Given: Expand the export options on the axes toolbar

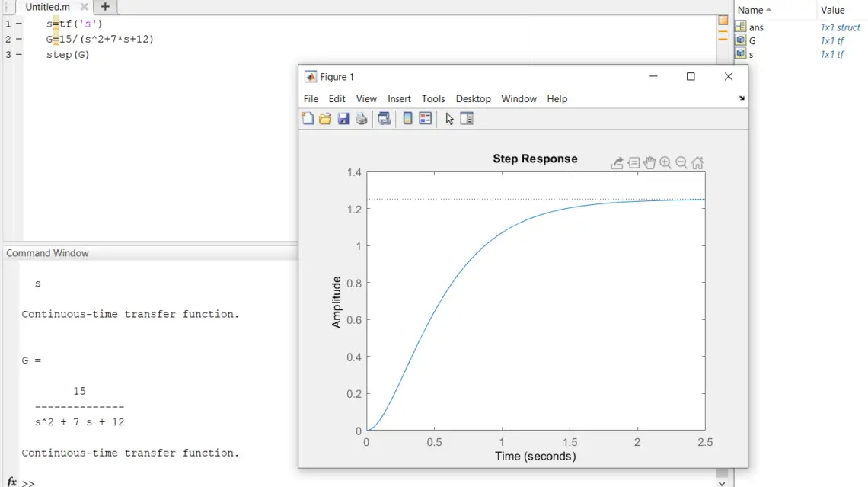Looking at the screenshot, I should [x=617, y=163].
